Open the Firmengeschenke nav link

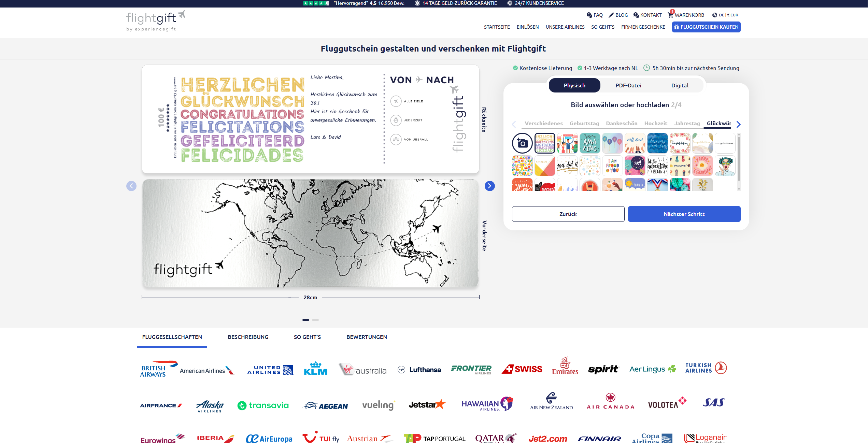pos(643,27)
